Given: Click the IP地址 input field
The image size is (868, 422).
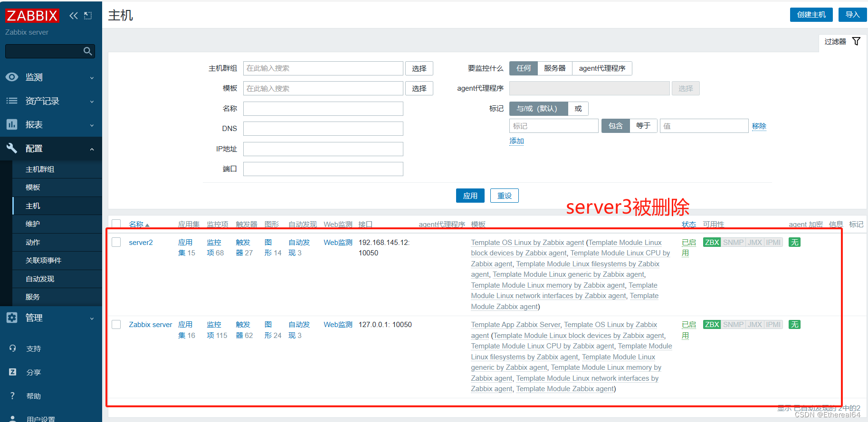Looking at the screenshot, I should pyautogui.click(x=323, y=149).
